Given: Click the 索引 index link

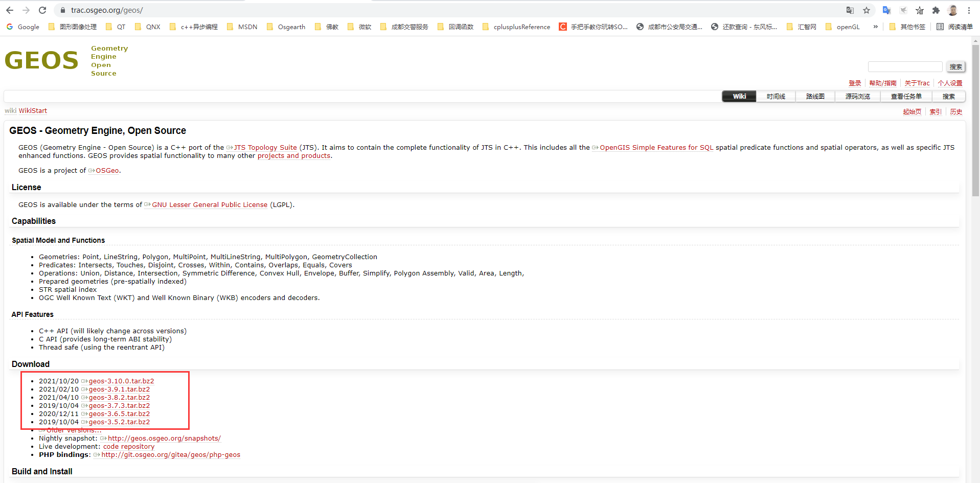Looking at the screenshot, I should [936, 112].
